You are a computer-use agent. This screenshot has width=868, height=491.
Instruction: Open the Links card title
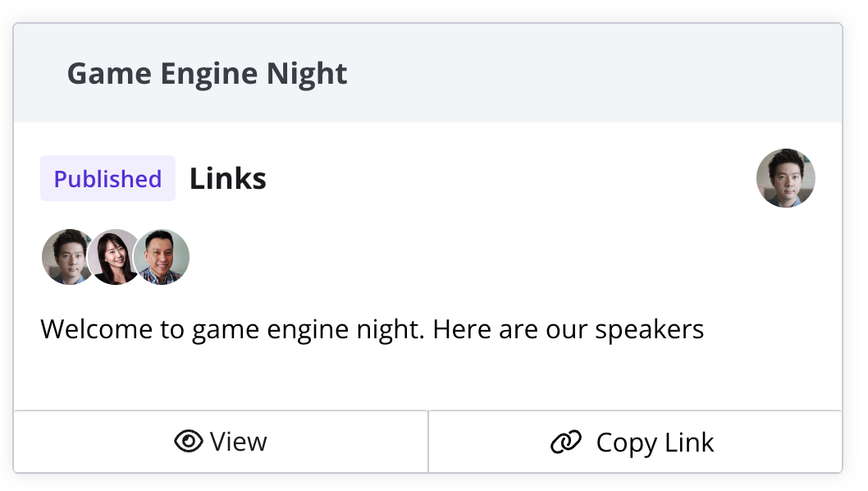[227, 178]
